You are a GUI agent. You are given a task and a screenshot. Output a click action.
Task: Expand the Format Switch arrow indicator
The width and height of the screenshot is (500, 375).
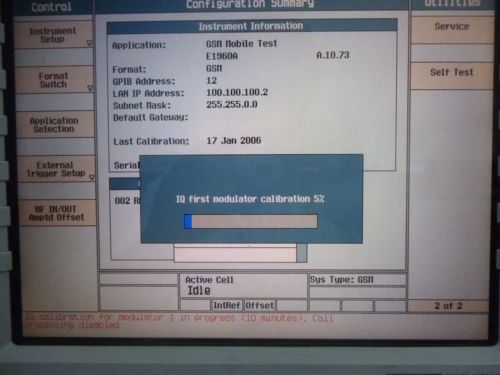[x=90, y=88]
